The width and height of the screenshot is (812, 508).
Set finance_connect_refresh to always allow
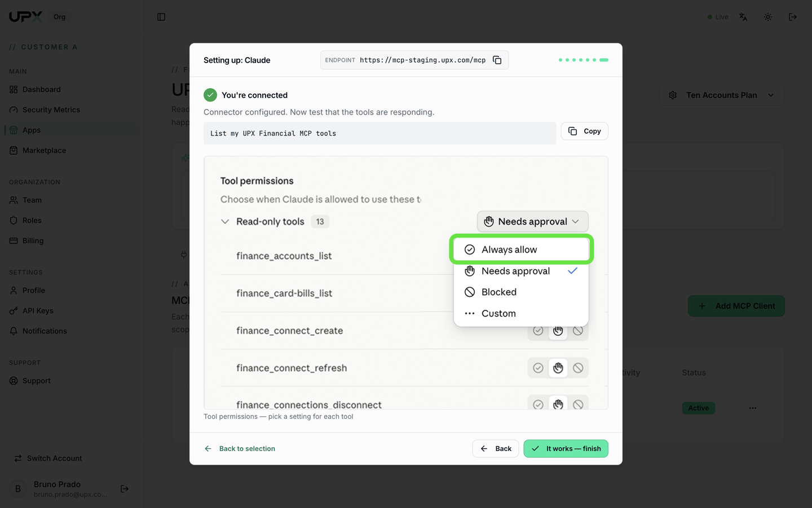538,368
